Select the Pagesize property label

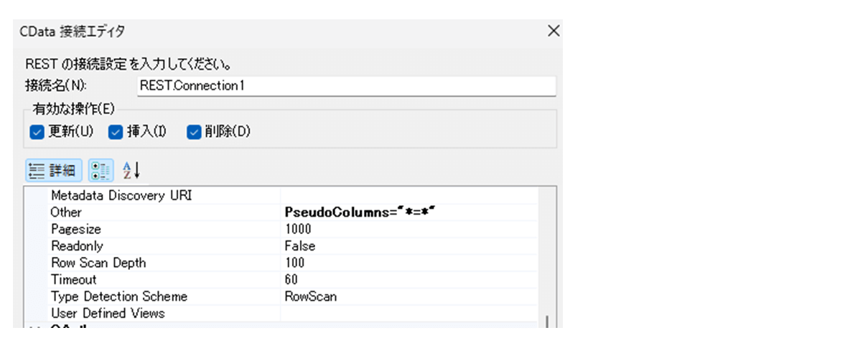[x=76, y=230]
